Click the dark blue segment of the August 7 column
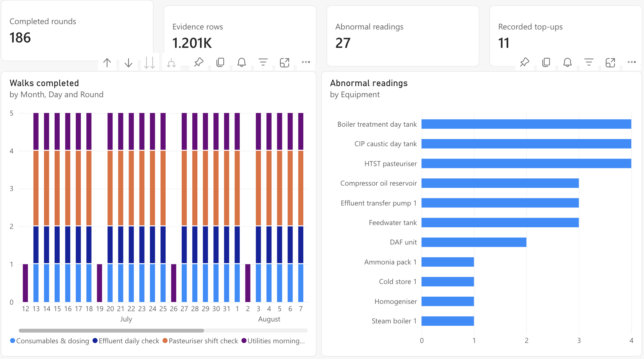Image resolution: width=644 pixels, height=359 pixels. [x=301, y=245]
